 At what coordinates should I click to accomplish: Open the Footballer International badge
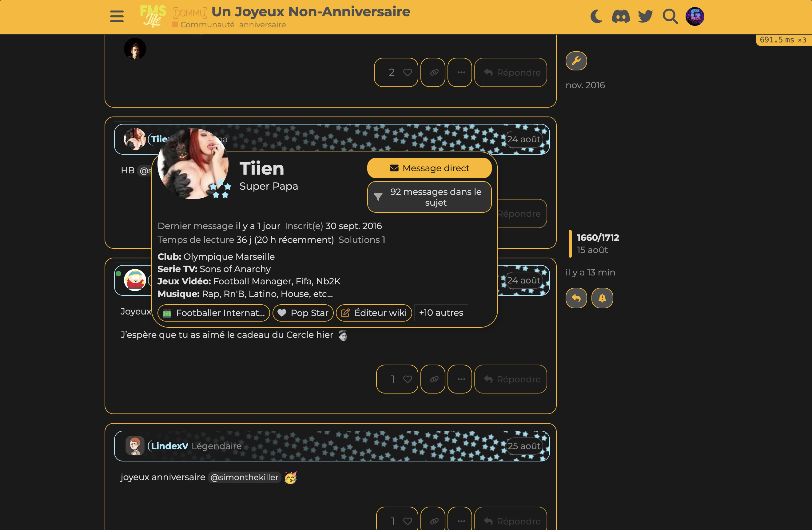213,313
